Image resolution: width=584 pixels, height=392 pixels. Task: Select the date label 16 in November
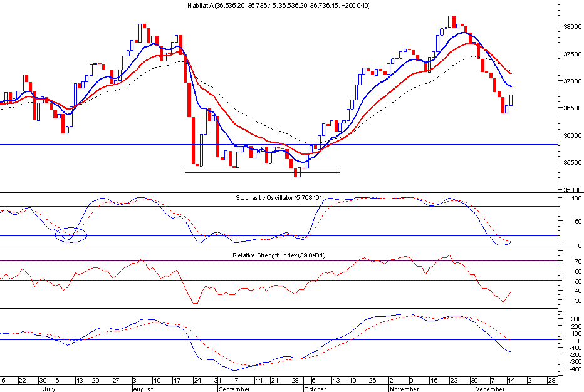[434, 381]
